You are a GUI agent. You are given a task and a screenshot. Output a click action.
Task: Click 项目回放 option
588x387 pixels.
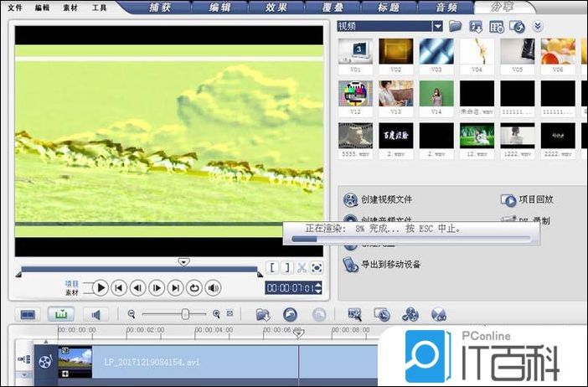pyautogui.click(x=536, y=199)
